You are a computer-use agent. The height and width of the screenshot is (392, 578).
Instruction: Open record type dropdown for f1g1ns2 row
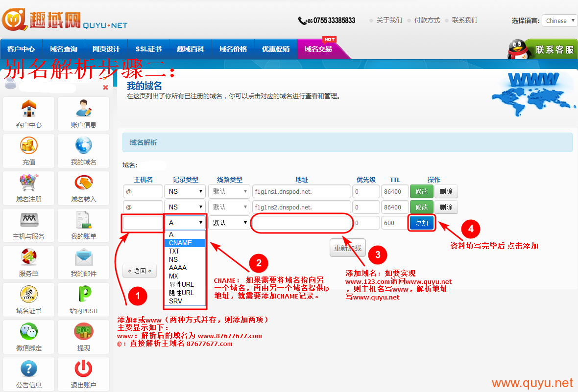(186, 207)
